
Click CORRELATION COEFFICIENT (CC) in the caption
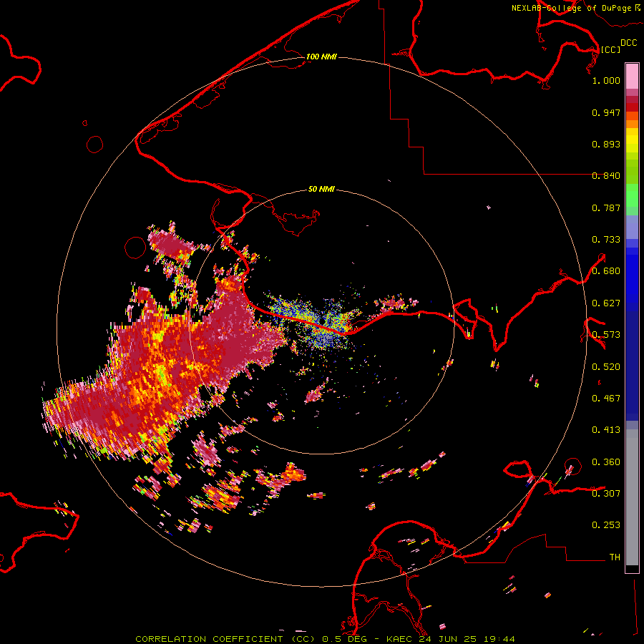225,639
